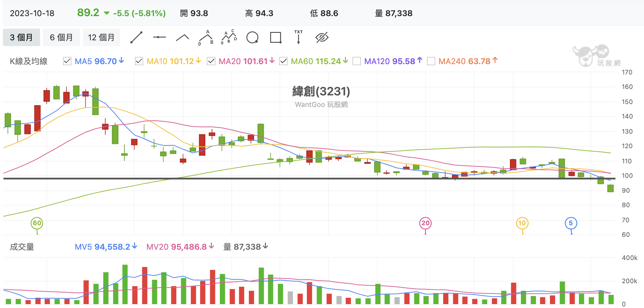Click the open price 開 93.8
The height and width of the screenshot is (308, 644).
[194, 13]
